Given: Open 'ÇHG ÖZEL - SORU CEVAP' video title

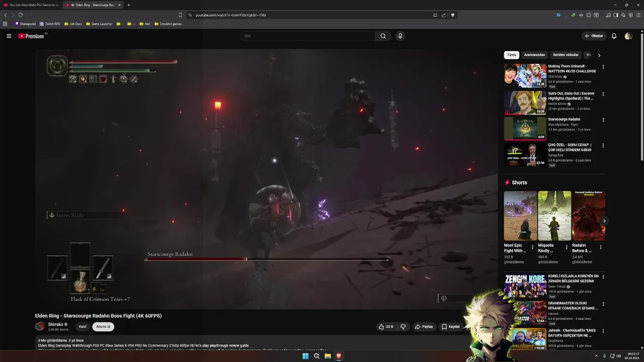Looking at the screenshot, I should pos(570,147).
